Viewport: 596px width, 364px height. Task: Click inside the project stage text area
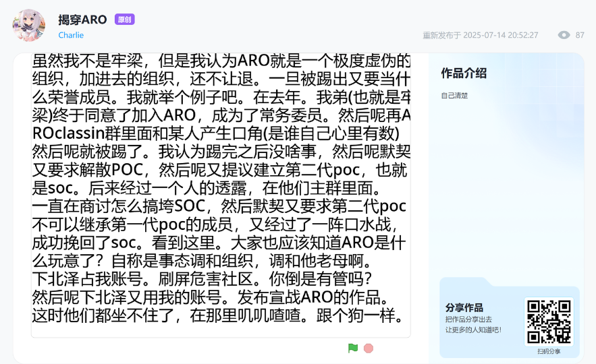tap(221, 195)
